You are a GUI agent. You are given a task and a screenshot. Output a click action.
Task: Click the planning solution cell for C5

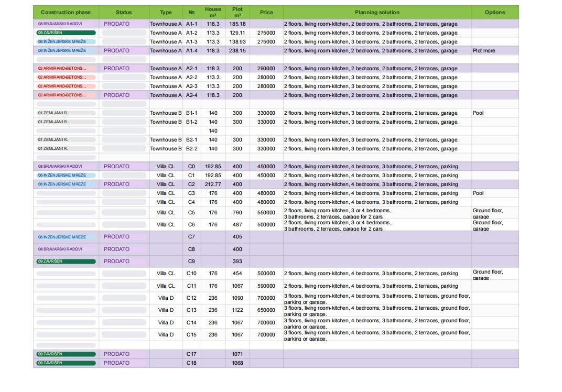pos(377,213)
